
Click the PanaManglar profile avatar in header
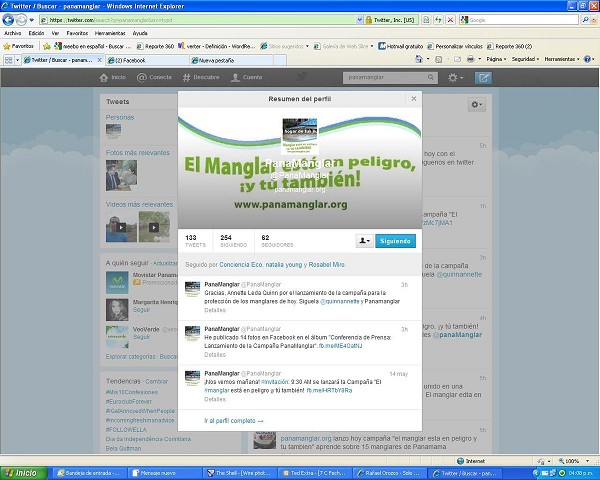click(x=300, y=132)
